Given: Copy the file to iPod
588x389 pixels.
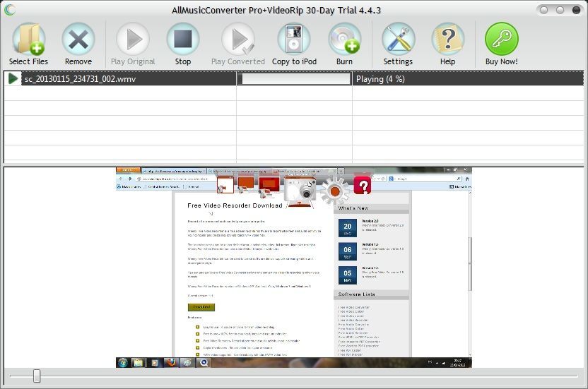Looking at the screenshot, I should point(294,44).
